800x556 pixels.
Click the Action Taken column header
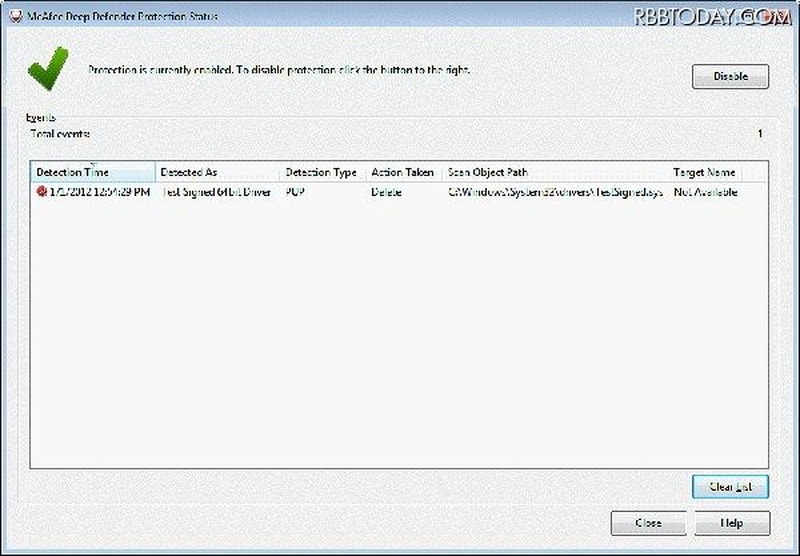tap(402, 172)
